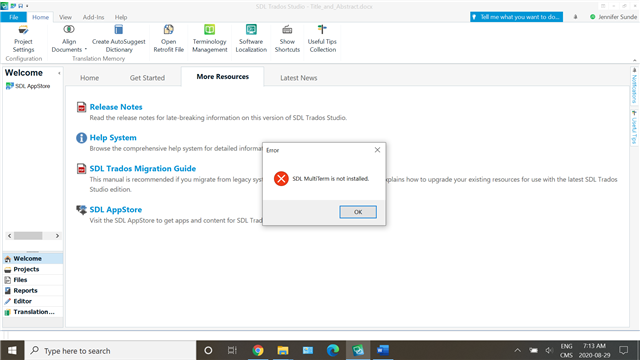Open the File menu
This screenshot has height=360, width=640.
coord(13,17)
